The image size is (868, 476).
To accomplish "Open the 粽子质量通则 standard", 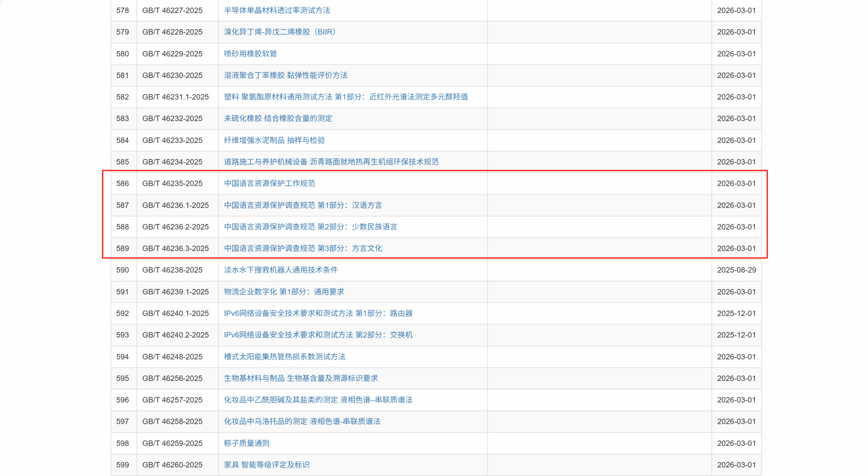I will click(x=246, y=443).
